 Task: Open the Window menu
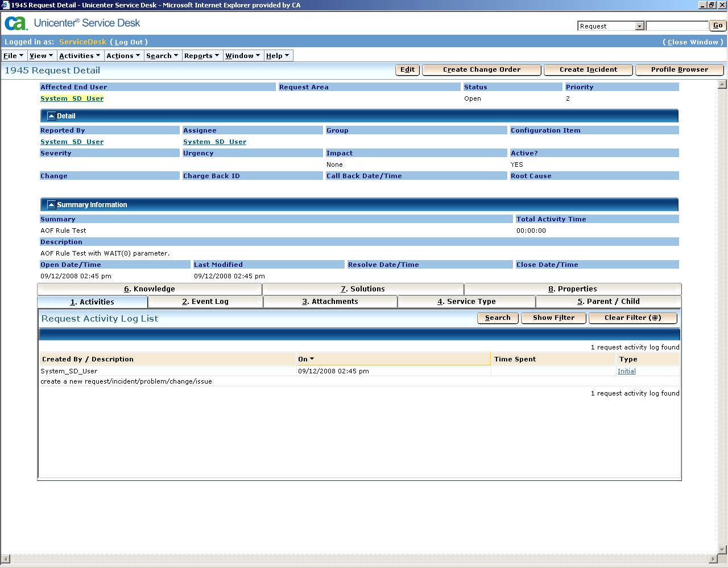click(243, 55)
